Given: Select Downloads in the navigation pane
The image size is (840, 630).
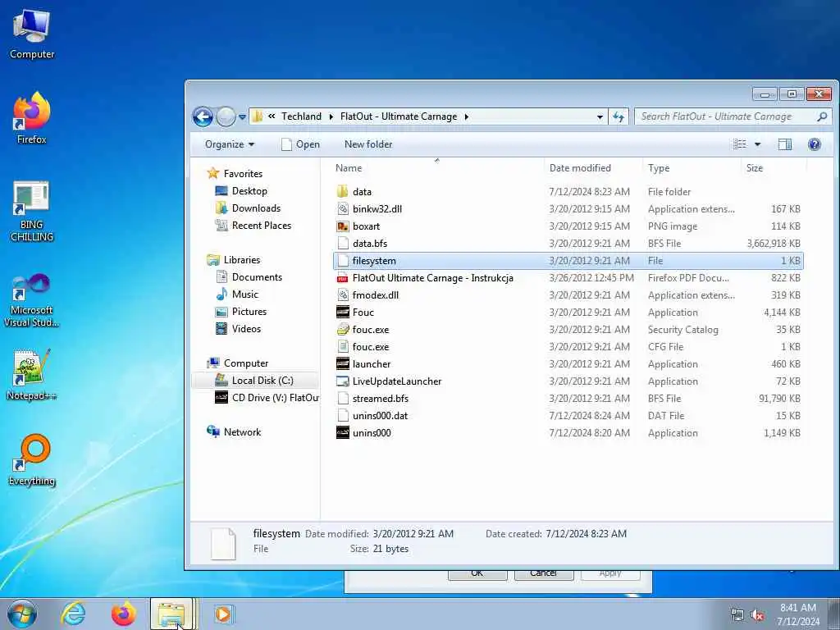Looking at the screenshot, I should tap(256, 208).
